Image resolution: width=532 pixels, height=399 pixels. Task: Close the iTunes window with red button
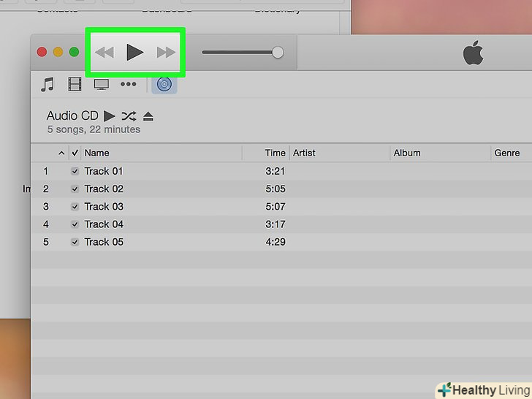(x=42, y=53)
